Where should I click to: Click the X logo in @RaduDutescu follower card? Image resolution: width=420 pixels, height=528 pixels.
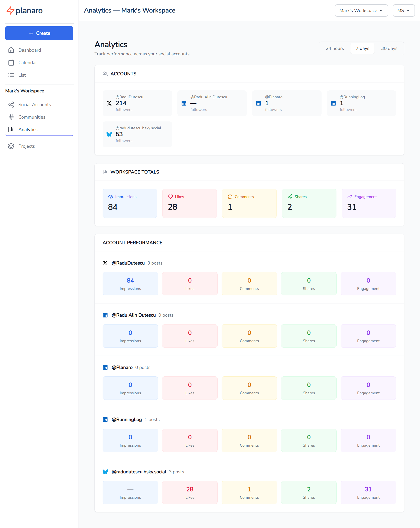pos(109,103)
